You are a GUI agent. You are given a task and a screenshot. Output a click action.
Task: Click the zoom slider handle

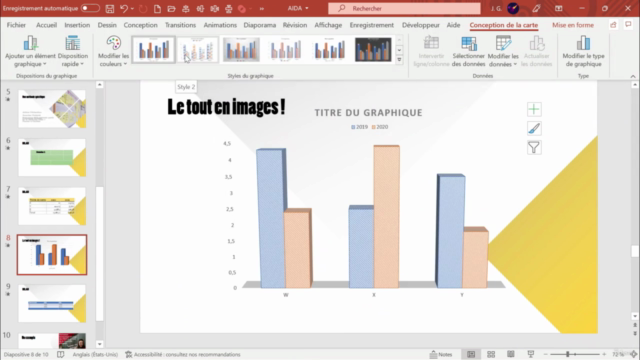coord(567,354)
